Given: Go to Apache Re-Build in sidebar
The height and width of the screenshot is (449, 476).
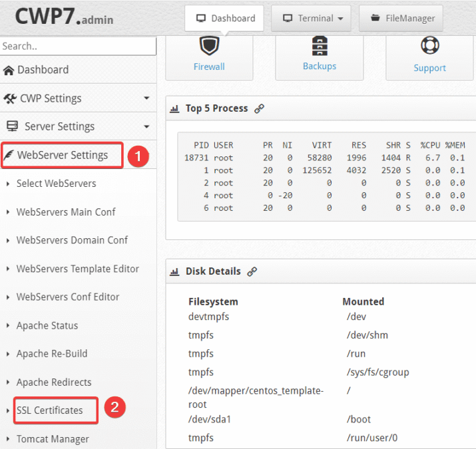Looking at the screenshot, I should [x=51, y=354].
